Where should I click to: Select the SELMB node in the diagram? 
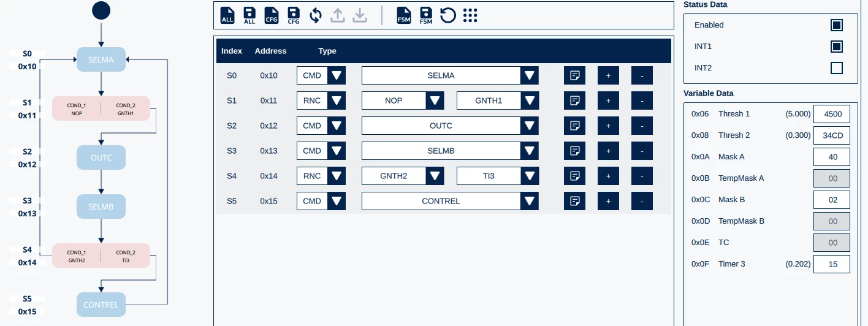click(x=101, y=207)
